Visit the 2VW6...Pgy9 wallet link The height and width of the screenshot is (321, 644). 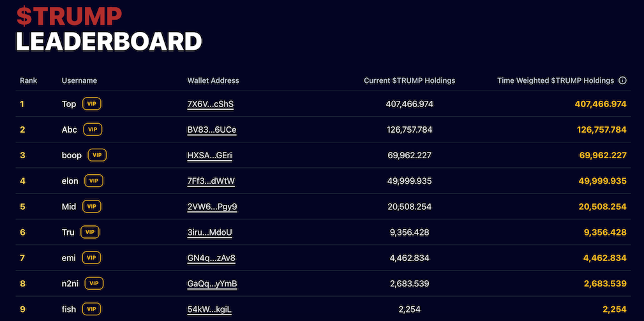[x=213, y=207]
